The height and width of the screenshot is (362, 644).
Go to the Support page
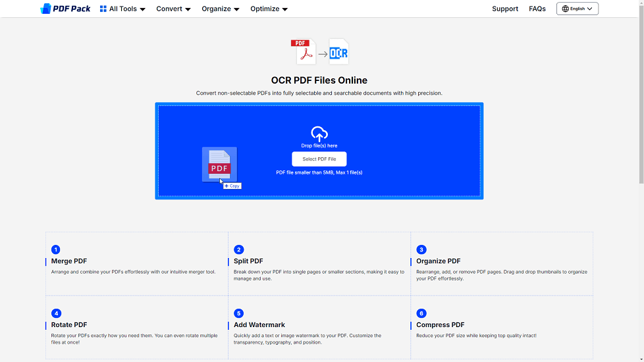pos(505,9)
